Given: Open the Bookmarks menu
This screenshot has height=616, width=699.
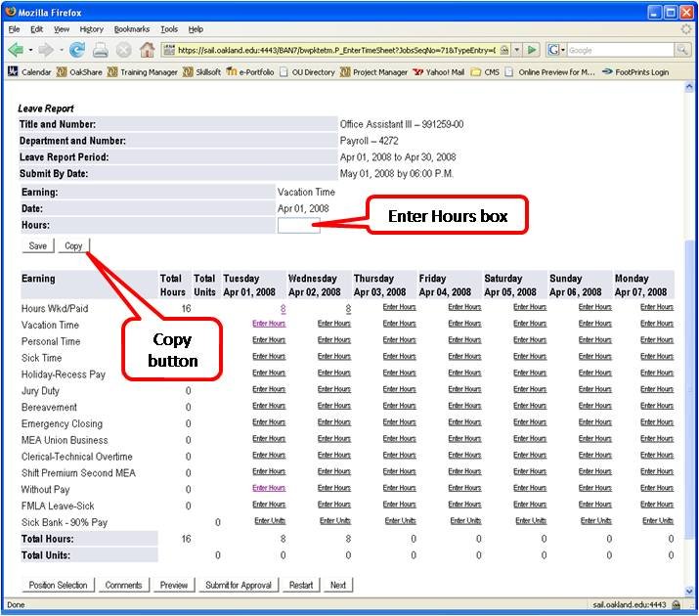Looking at the screenshot, I should coord(131,29).
